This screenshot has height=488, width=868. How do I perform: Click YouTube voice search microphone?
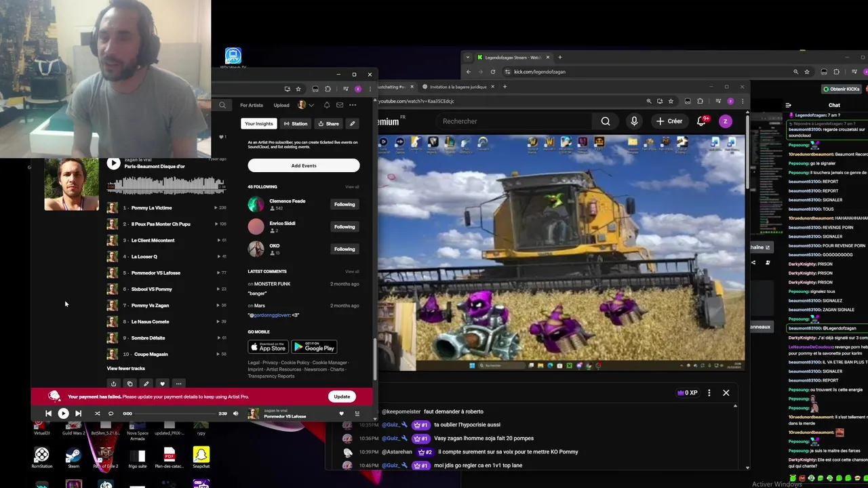[634, 121]
